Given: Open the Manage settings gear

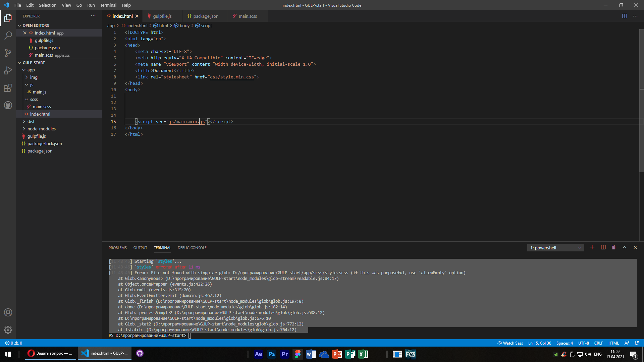Looking at the screenshot, I should pyautogui.click(x=8, y=330).
